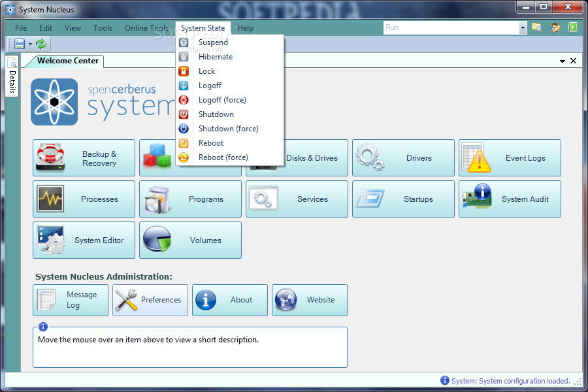This screenshot has height=392, width=588.
Task: Click the save disk toolbar icon
Action: tap(20, 44)
